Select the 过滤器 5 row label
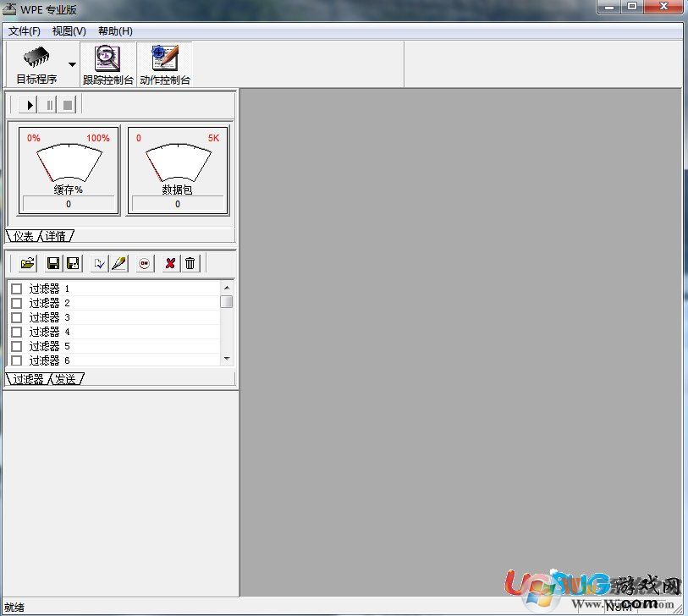Viewport: 688px width, 616px height. pos(49,346)
